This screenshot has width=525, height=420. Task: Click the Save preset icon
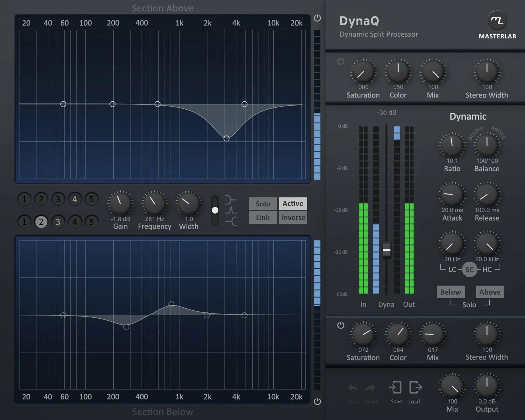click(395, 387)
